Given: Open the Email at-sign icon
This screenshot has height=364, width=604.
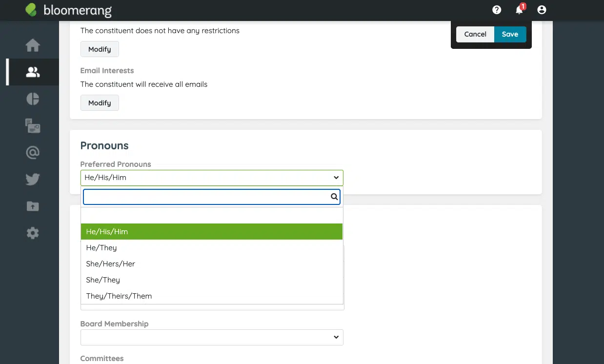Looking at the screenshot, I should tap(33, 153).
